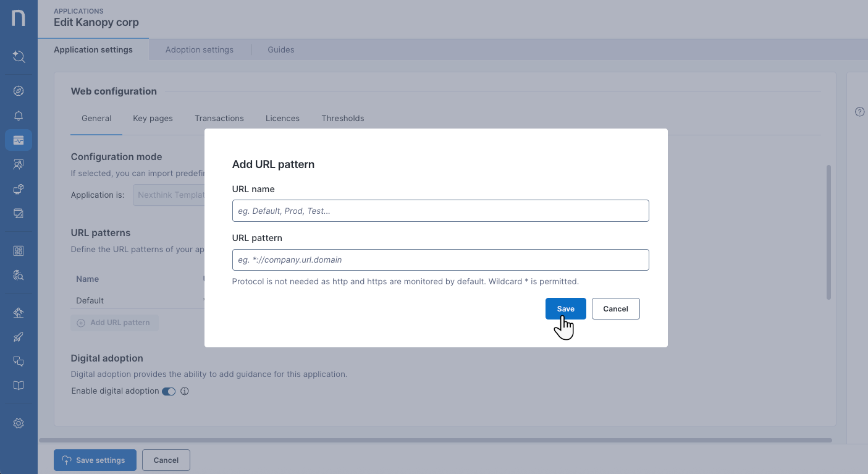This screenshot has width=868, height=474.
Task: Open the book icon in sidebar
Action: (19, 386)
